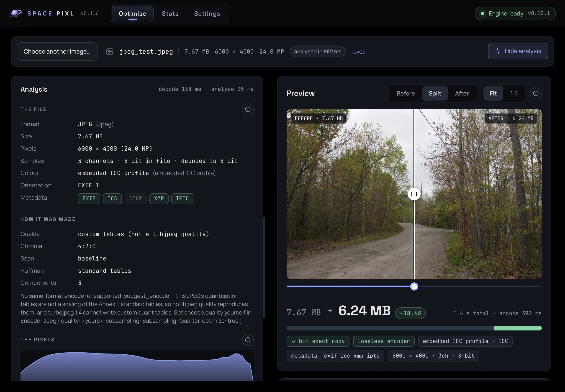Click the size savings progress bar

pos(414,328)
